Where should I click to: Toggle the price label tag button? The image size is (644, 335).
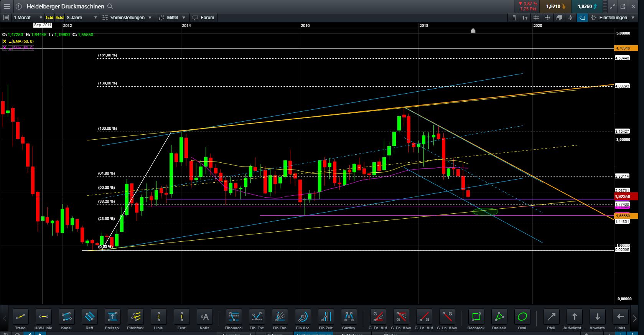click(582, 18)
